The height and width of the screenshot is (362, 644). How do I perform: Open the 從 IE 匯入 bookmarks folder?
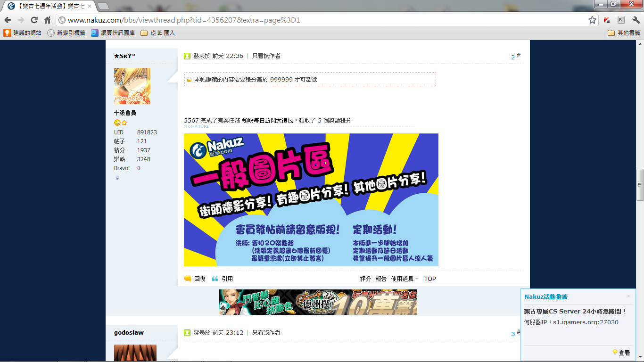pos(158,33)
